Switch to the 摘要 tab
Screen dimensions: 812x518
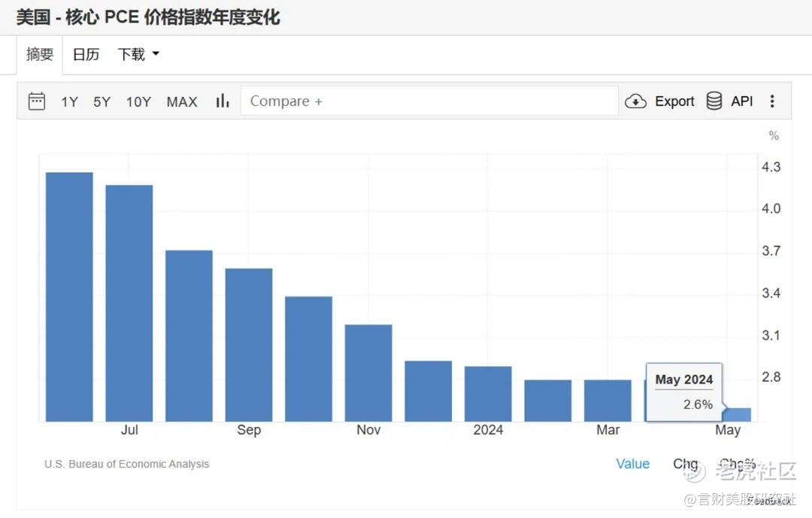(40, 54)
